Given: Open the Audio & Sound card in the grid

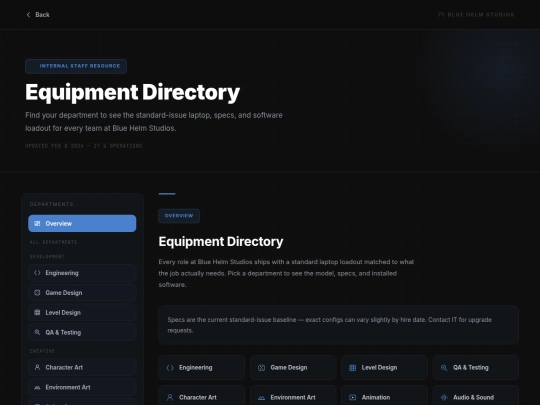Looking at the screenshot, I should click(x=476, y=396).
